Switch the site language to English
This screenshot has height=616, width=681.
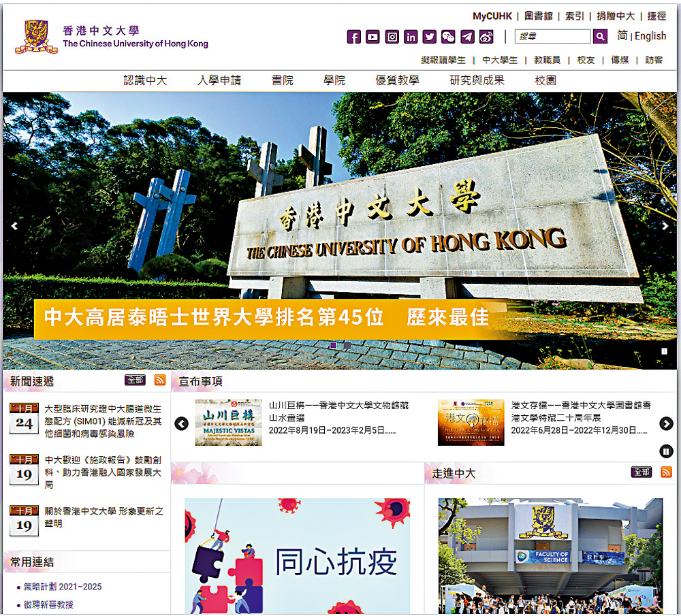tap(650, 36)
